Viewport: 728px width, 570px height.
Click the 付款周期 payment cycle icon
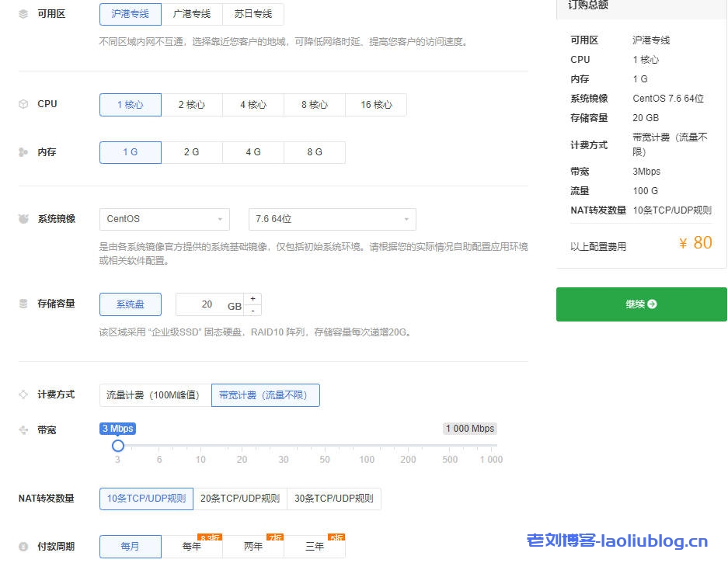click(23, 546)
